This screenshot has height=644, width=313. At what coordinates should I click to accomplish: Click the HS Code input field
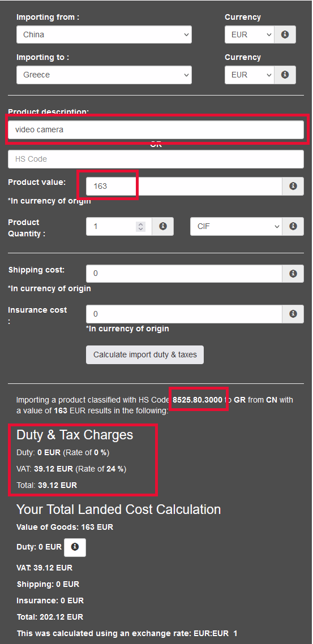[156, 159]
